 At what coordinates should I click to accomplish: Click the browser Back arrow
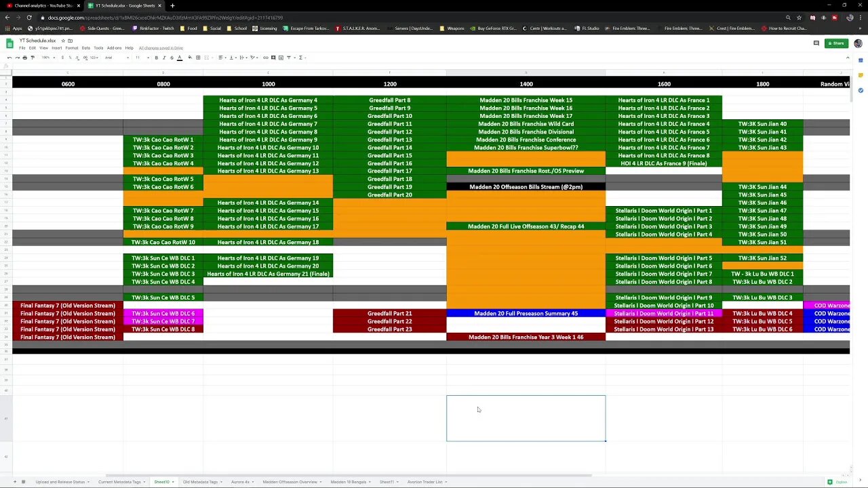(7, 18)
